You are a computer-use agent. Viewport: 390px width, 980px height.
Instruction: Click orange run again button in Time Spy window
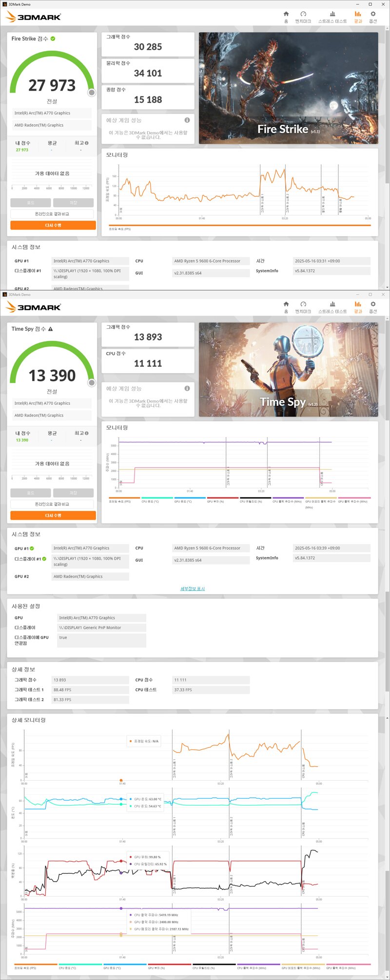tap(53, 515)
